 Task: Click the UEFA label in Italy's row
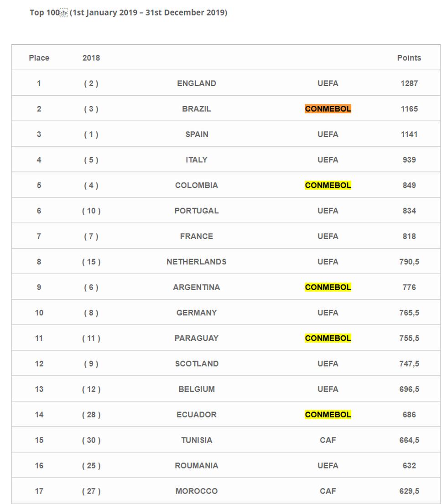coord(328,160)
